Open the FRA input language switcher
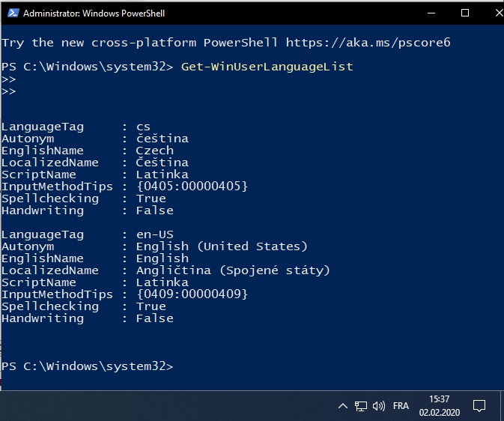The width and height of the screenshot is (504, 421). (401, 406)
